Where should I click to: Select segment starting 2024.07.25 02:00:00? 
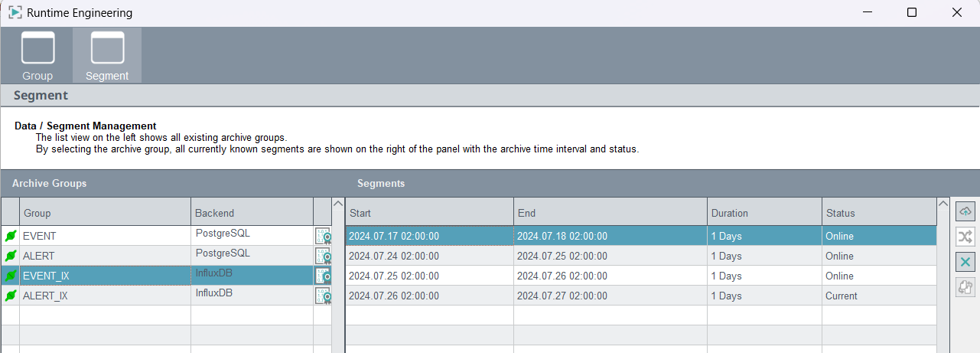click(x=641, y=276)
